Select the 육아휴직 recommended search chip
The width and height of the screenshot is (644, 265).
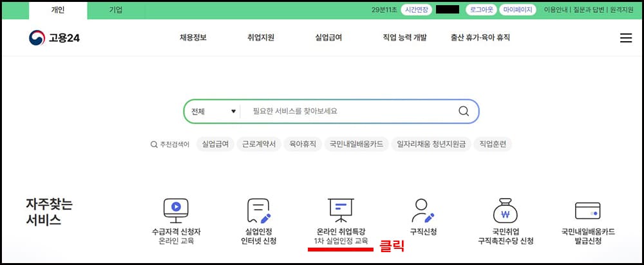point(303,144)
